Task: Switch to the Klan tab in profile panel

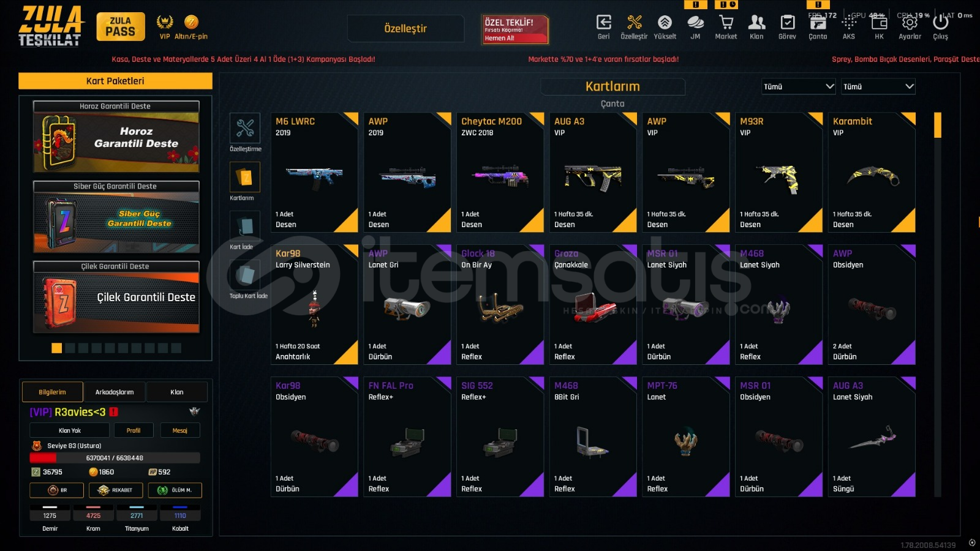Action: point(177,392)
